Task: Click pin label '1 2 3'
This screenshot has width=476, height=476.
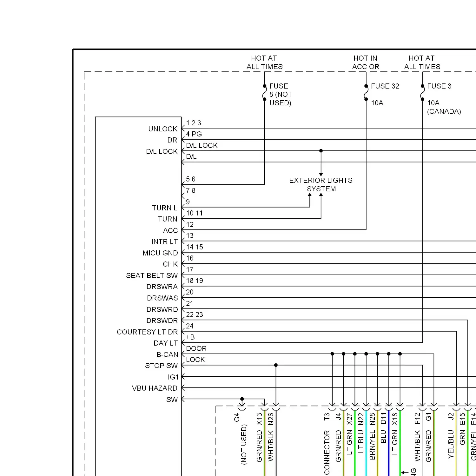Action: [x=194, y=123]
